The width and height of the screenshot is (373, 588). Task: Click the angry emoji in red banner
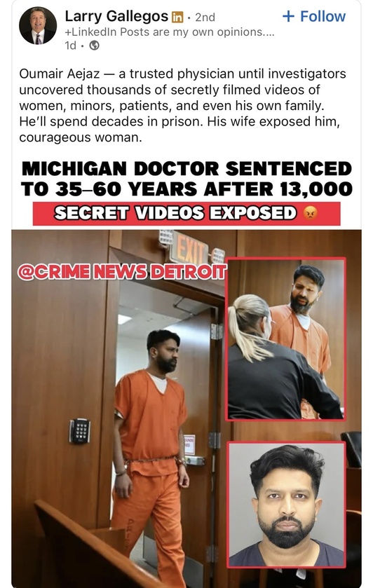310,213
